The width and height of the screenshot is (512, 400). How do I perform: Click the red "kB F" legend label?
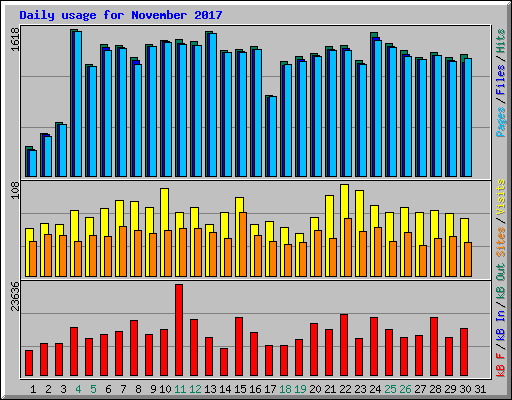pos(500,365)
